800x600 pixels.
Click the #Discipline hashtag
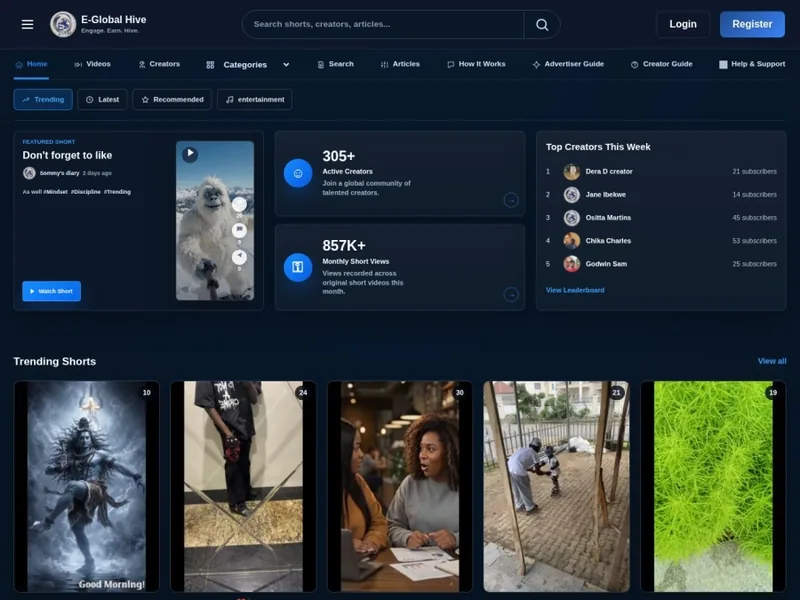point(86,192)
